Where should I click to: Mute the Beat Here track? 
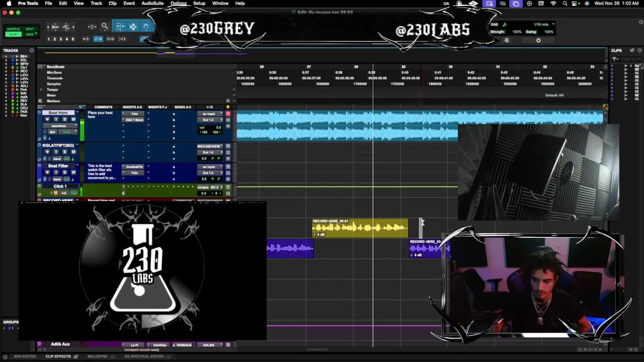pyautogui.click(x=73, y=119)
